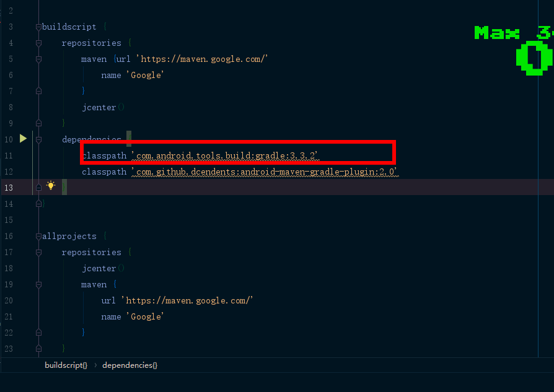Click the fold end marker on line 23
Viewport: 554px width, 392px height.
point(38,349)
